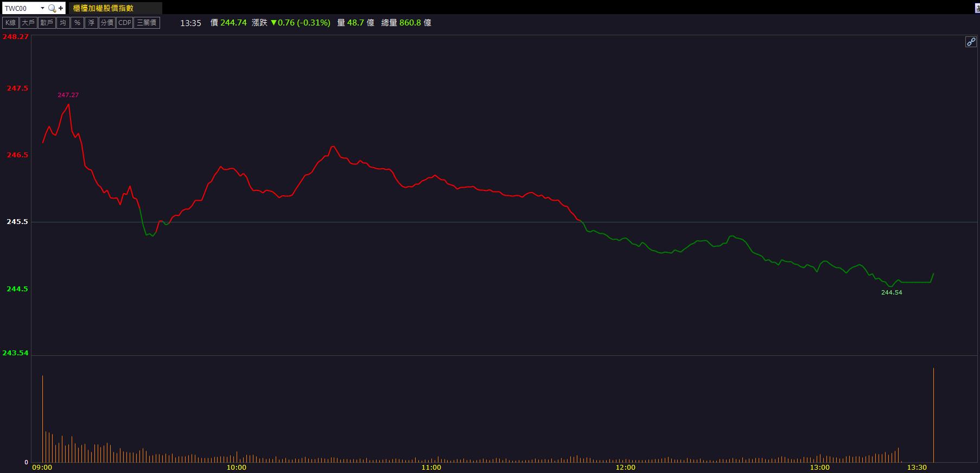The height and width of the screenshot is (473, 980).
Task: Click the 247.5 price axis label
Action: [17, 88]
